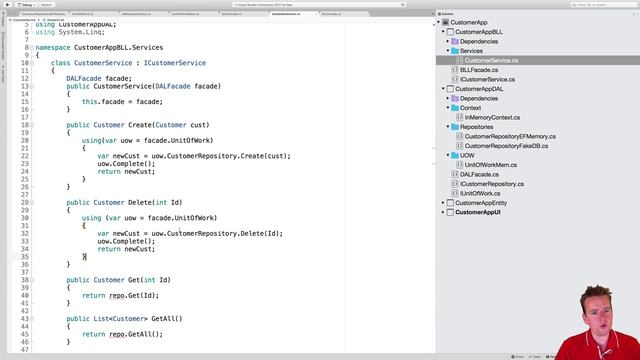640x360 pixels.
Task: Click the toolbar search field
Action: [x=605, y=5]
